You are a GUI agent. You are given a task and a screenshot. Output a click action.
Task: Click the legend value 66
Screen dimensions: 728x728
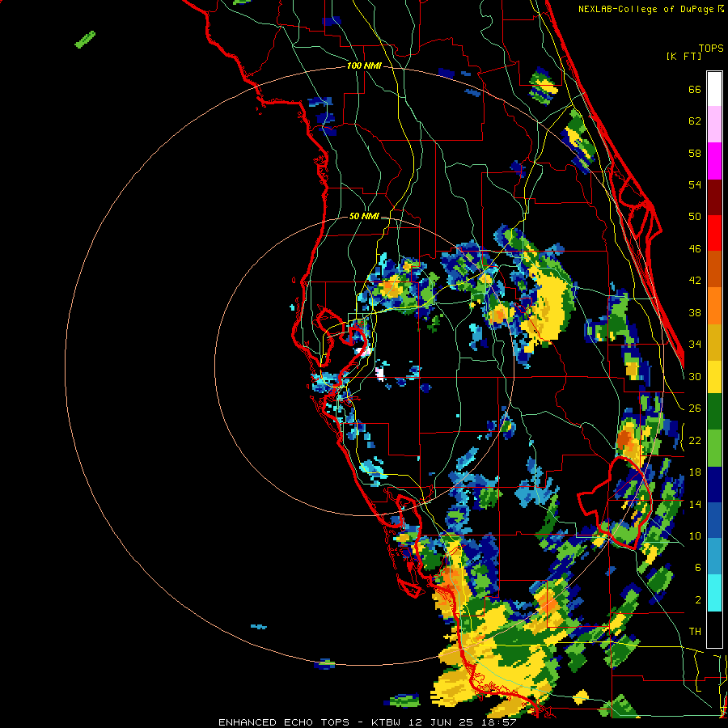(x=695, y=90)
